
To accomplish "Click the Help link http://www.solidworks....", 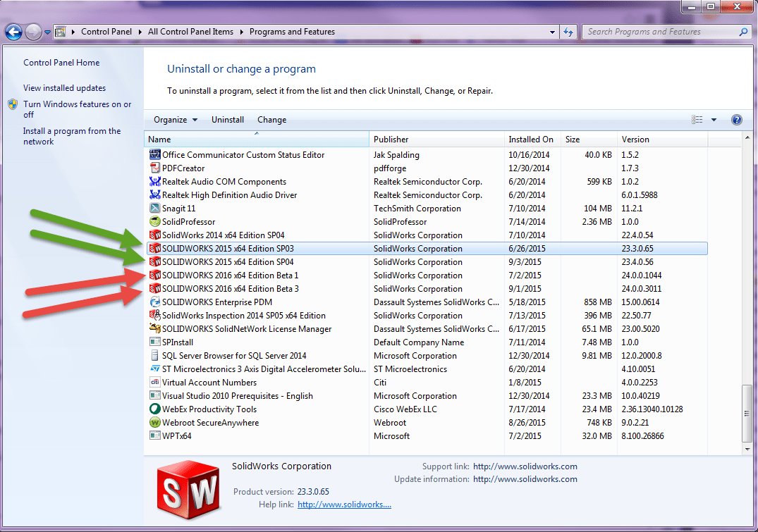I will 344,505.
